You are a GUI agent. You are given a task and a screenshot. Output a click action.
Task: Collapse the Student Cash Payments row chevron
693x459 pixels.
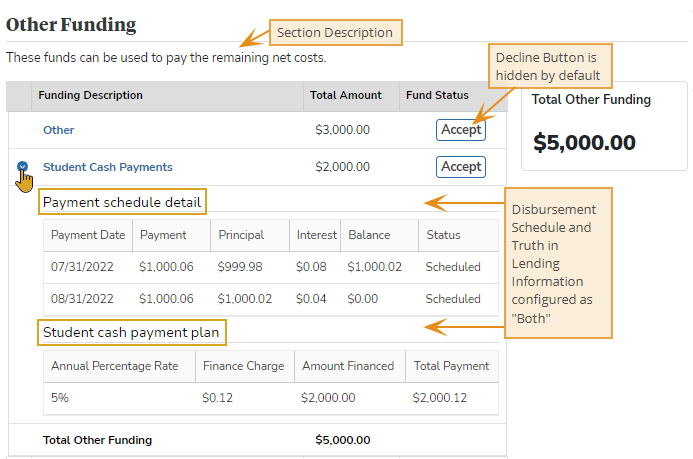point(22,168)
